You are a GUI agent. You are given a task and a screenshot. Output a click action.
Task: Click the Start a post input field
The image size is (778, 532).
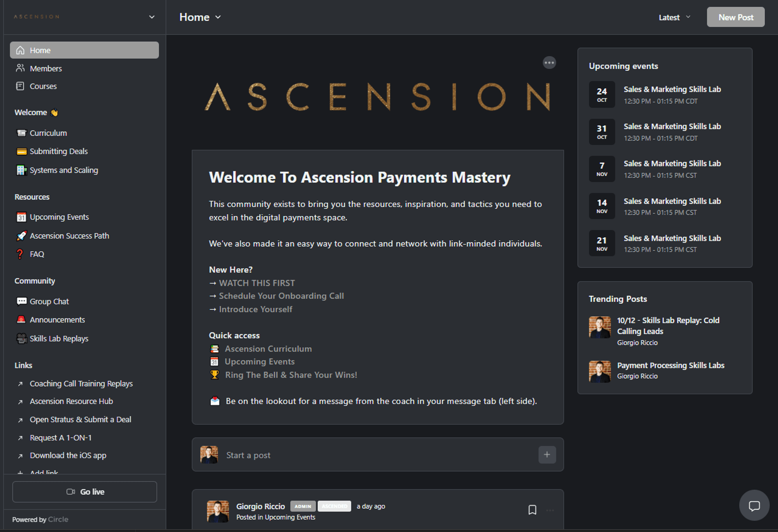click(377, 455)
